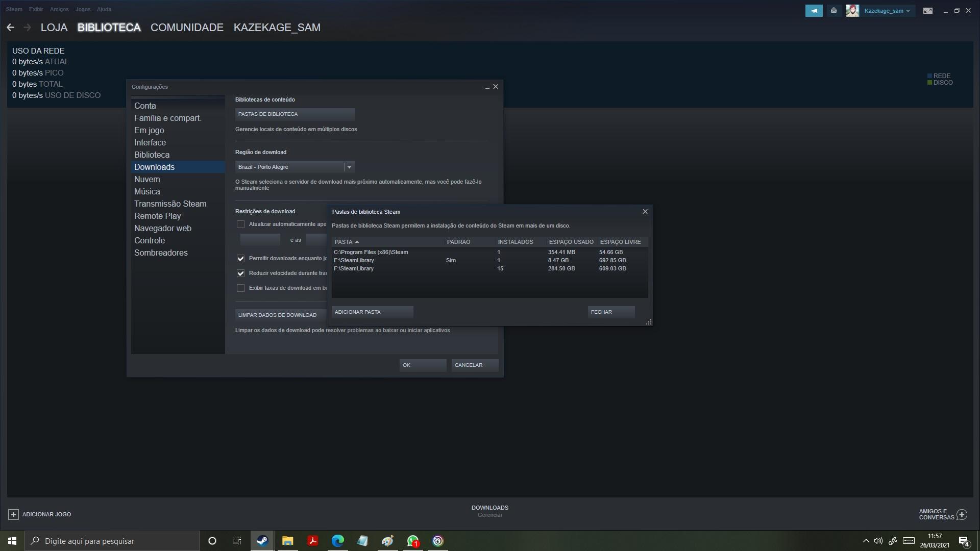
Task: Show hidden system tray icons
Action: coord(866,541)
